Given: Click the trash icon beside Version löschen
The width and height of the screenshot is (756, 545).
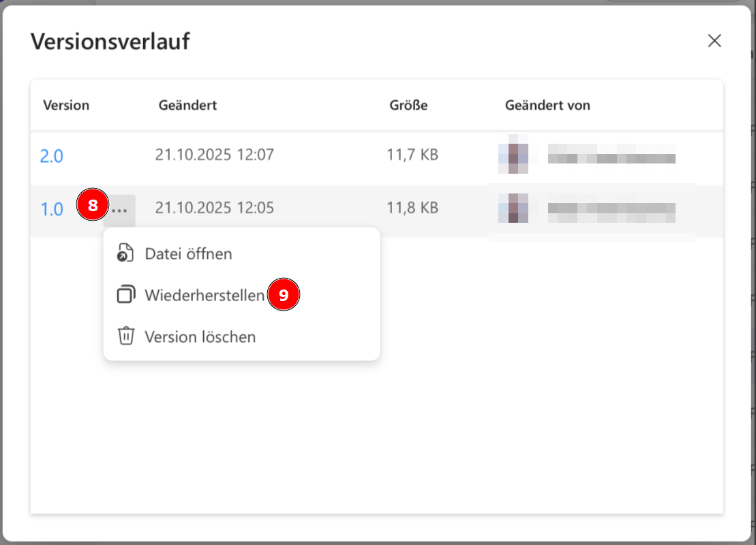Looking at the screenshot, I should [x=125, y=337].
